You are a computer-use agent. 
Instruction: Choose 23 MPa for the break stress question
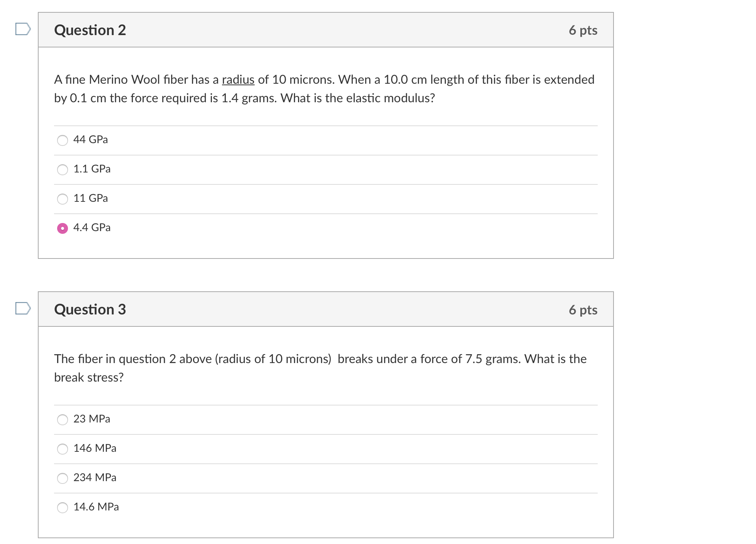click(63, 420)
